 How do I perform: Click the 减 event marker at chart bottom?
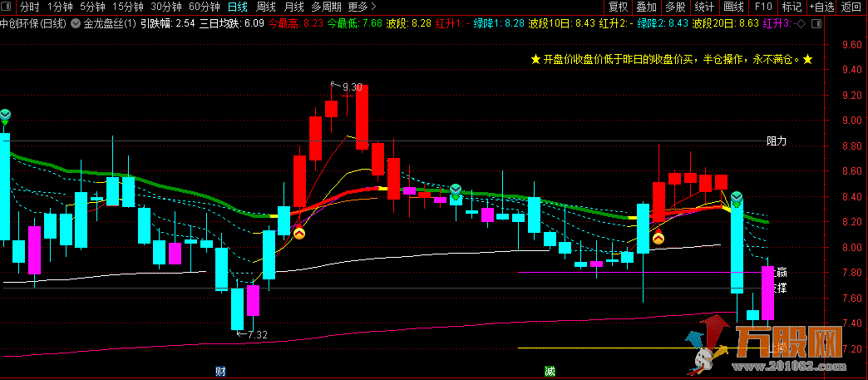click(549, 371)
